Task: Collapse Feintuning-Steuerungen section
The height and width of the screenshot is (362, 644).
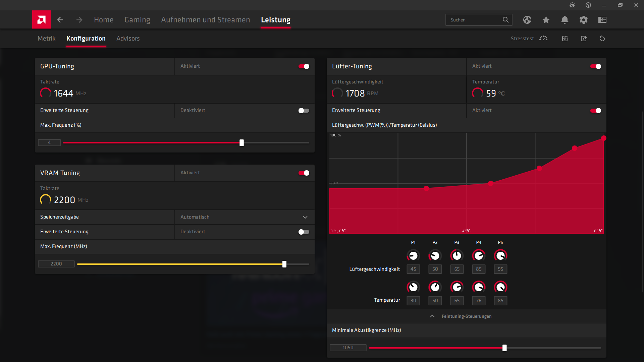Action: [x=466, y=316]
